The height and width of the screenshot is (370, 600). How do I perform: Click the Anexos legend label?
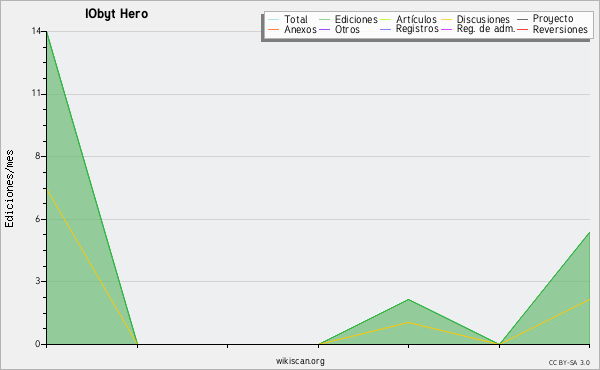click(x=300, y=29)
